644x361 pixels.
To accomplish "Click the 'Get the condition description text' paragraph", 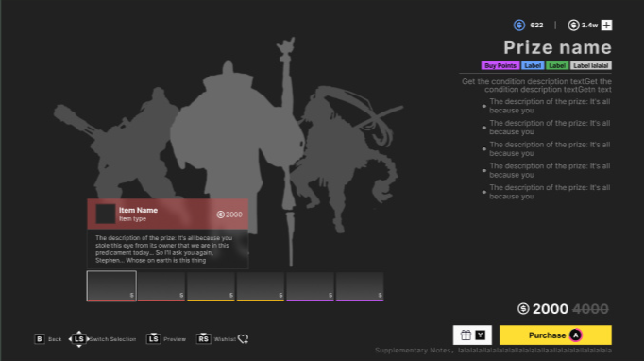I will [x=536, y=85].
